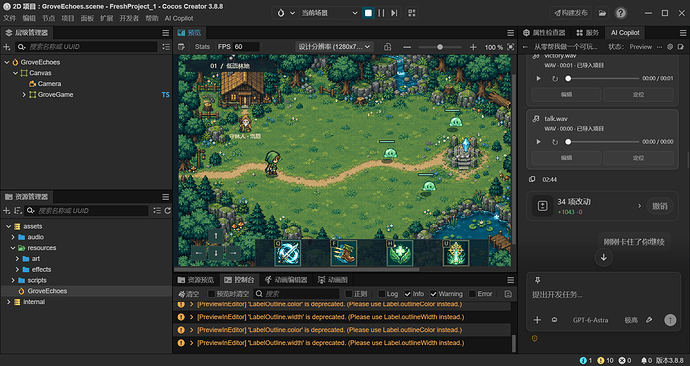Expand the internal database
The height and width of the screenshot is (366, 690).
[8, 302]
